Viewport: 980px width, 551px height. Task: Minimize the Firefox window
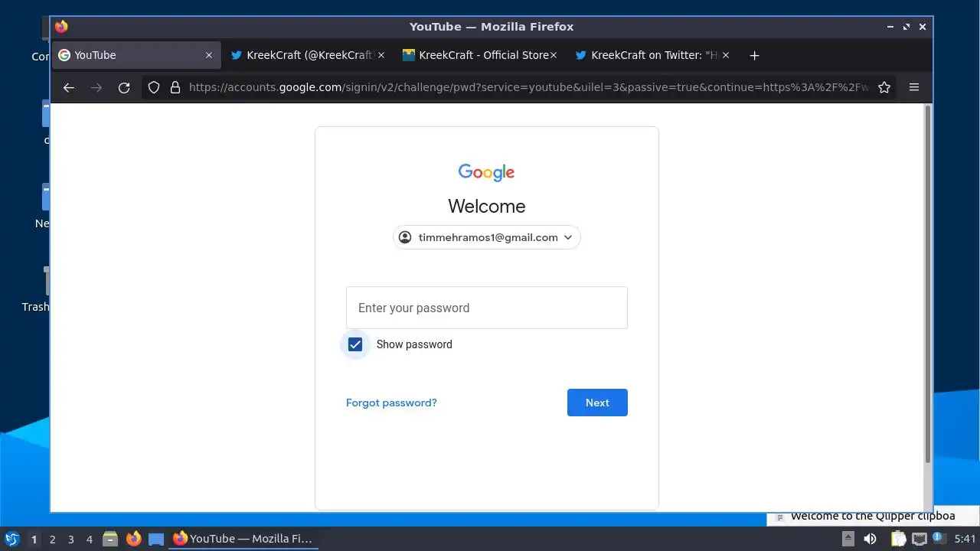pyautogui.click(x=890, y=27)
